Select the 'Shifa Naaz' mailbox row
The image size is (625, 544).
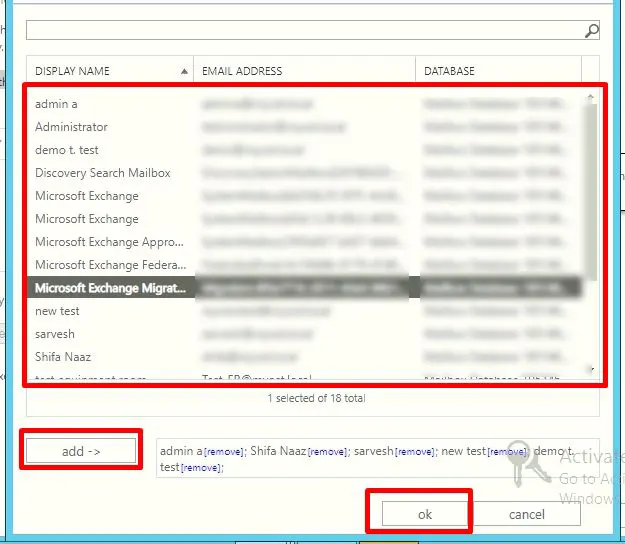point(304,357)
